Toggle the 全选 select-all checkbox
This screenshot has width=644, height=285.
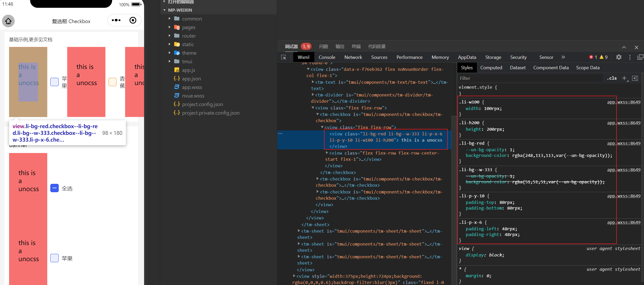coord(55,188)
